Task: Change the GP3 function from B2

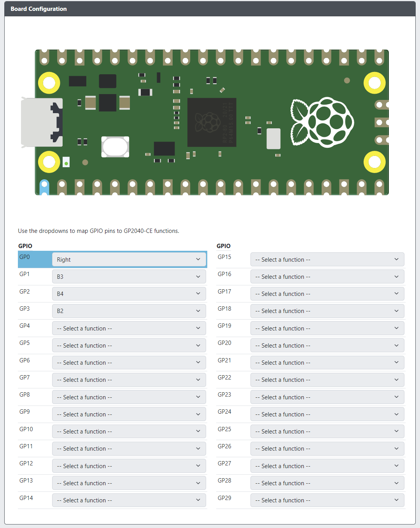Action: [129, 311]
